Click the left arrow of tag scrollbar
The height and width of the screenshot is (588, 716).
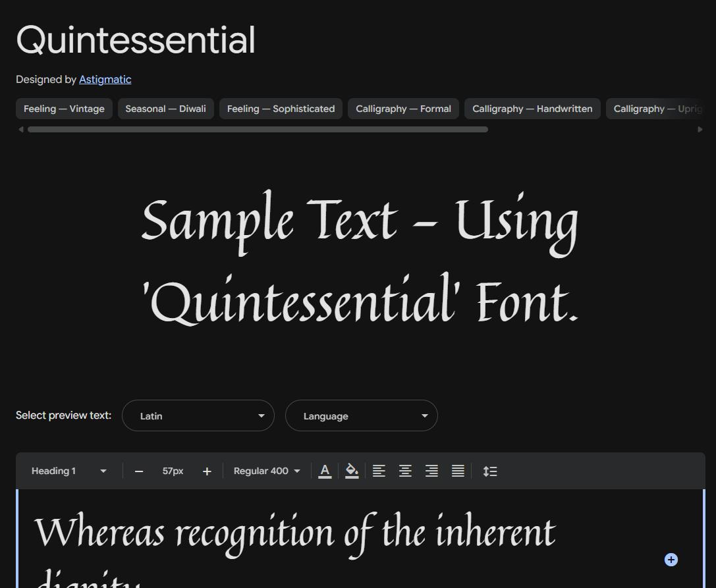[x=20, y=130]
